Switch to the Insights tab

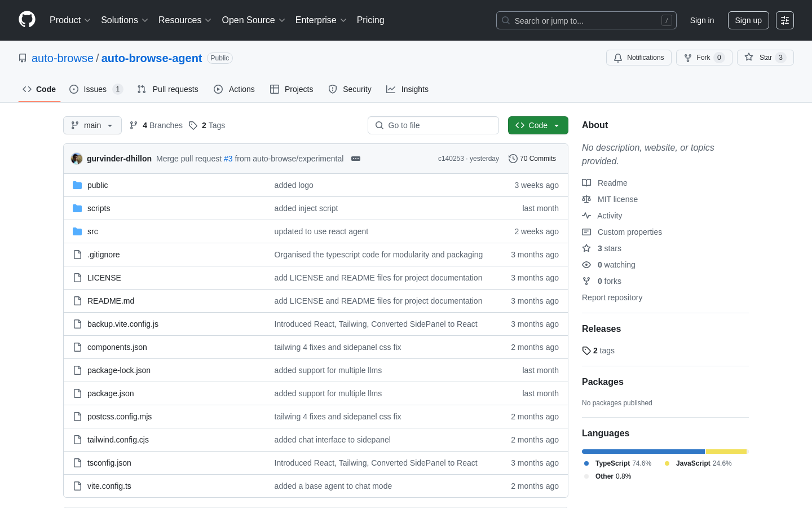tap(407, 89)
